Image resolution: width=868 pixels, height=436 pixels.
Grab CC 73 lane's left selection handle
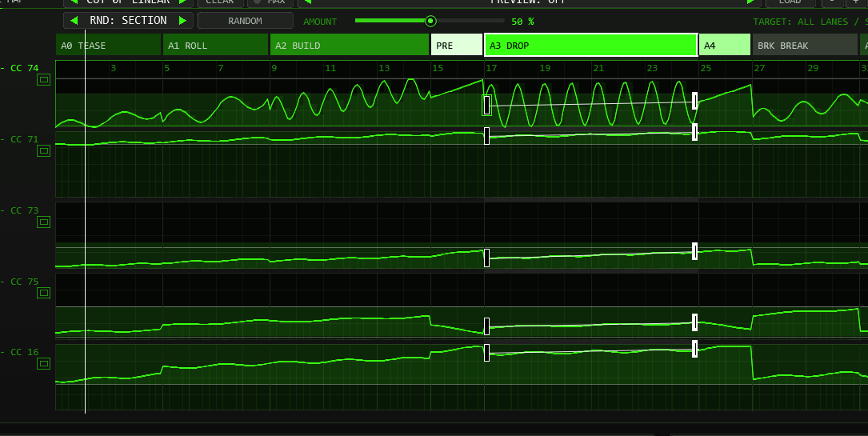tap(486, 258)
